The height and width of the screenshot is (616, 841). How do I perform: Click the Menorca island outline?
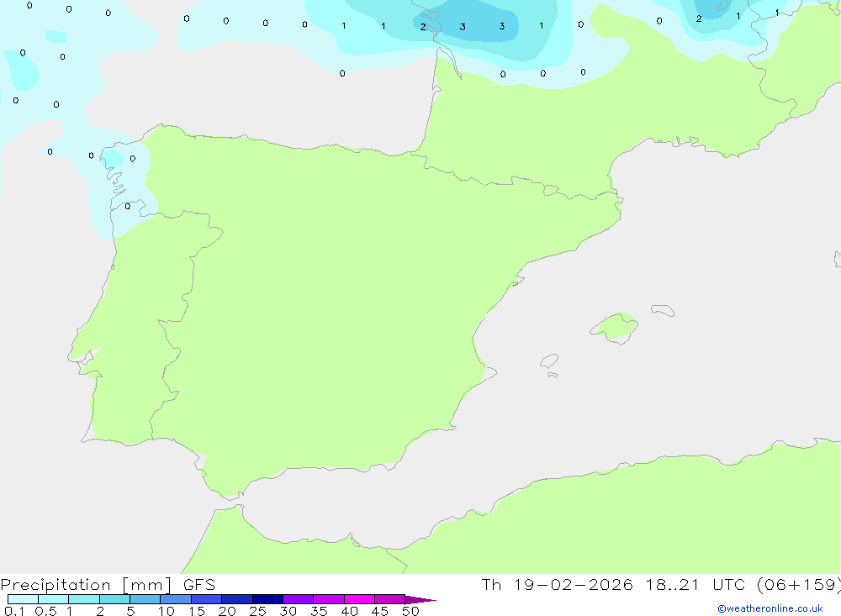click(663, 310)
